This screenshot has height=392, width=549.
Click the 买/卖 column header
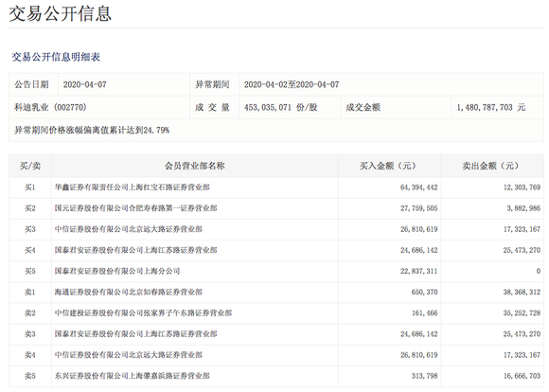point(30,166)
